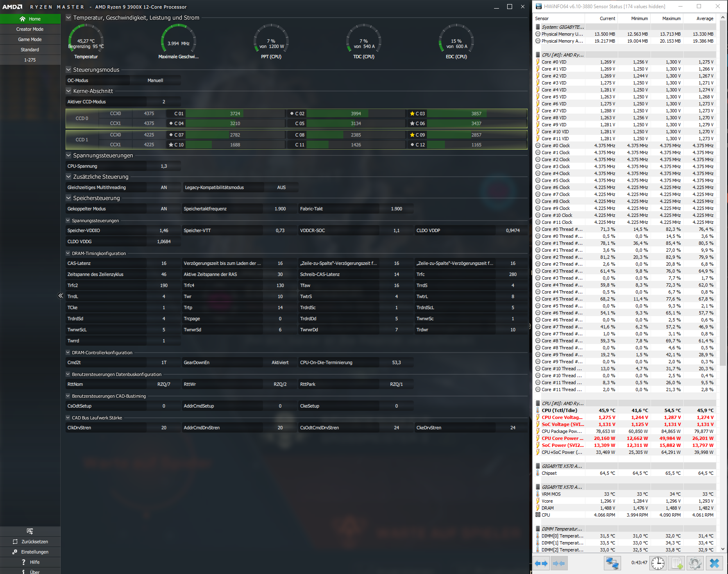Image resolution: width=728 pixels, height=574 pixels.
Task: Click the CPU-Spannung value field
Action: coord(164,166)
